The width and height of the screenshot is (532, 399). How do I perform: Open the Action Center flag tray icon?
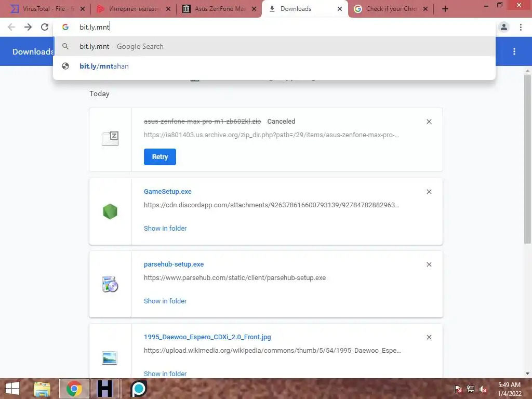[458, 389]
